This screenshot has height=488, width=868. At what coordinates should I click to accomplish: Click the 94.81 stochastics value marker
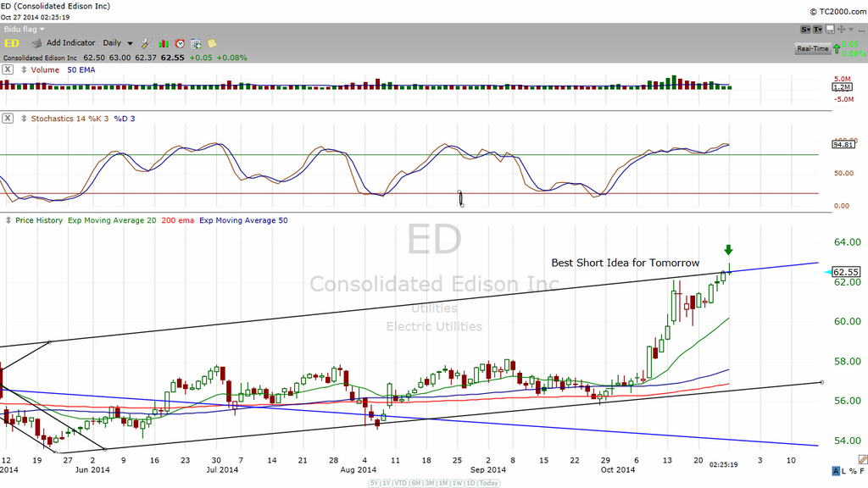point(843,144)
